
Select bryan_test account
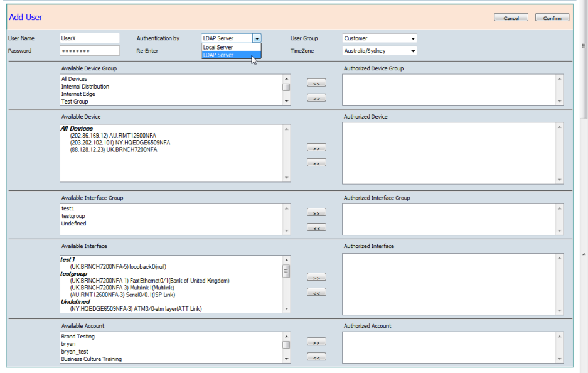pyautogui.click(x=75, y=352)
